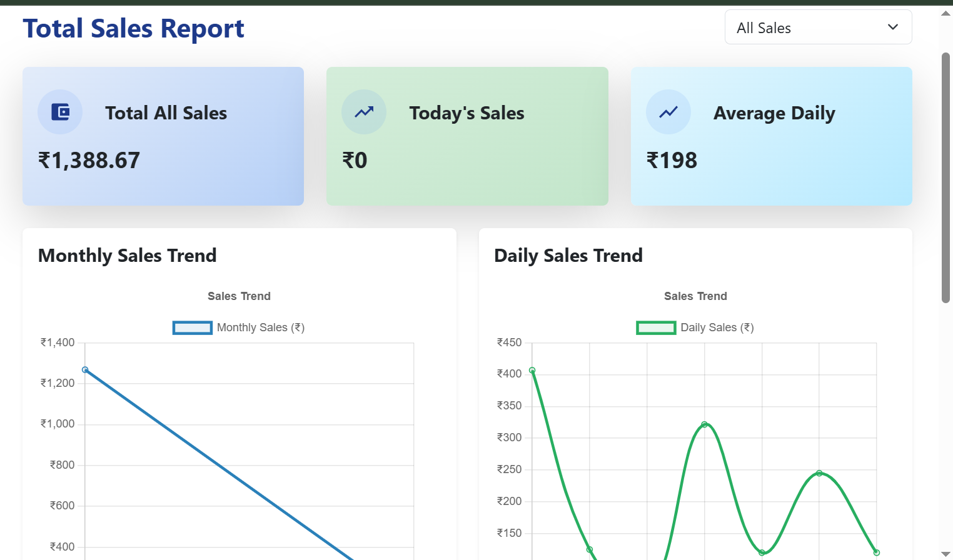Click the wallet icon in Total All Sales

(x=60, y=112)
